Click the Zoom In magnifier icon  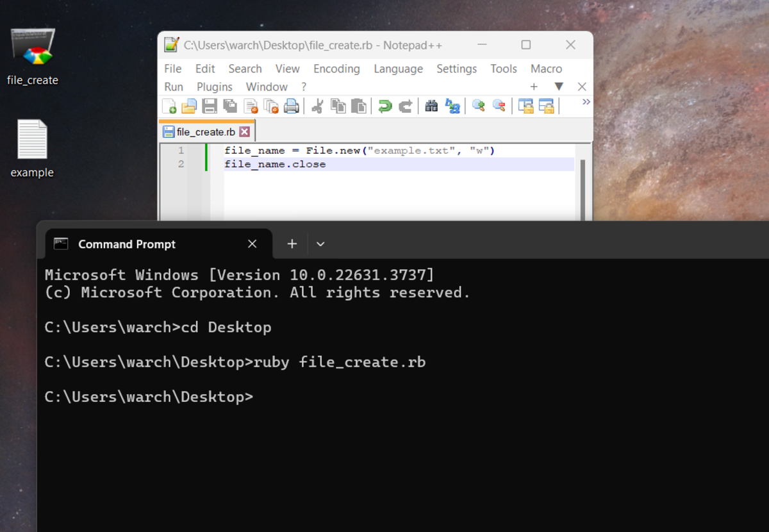(x=478, y=106)
